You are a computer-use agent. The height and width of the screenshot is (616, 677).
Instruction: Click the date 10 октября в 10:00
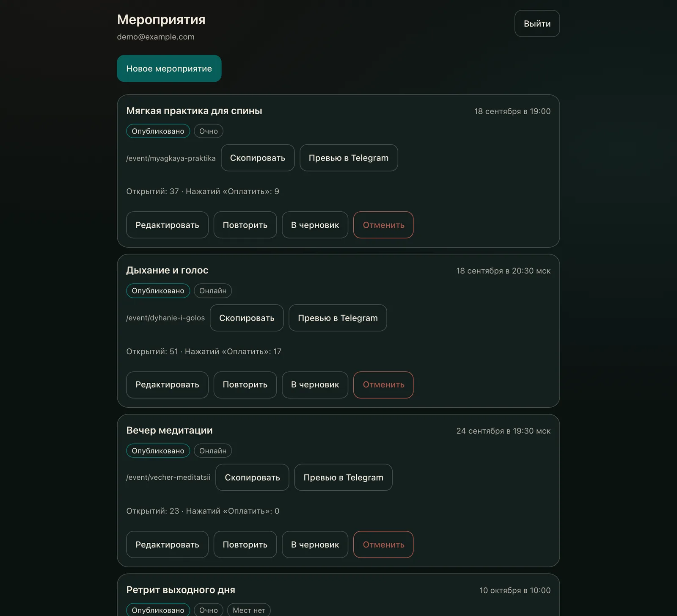pos(515,591)
